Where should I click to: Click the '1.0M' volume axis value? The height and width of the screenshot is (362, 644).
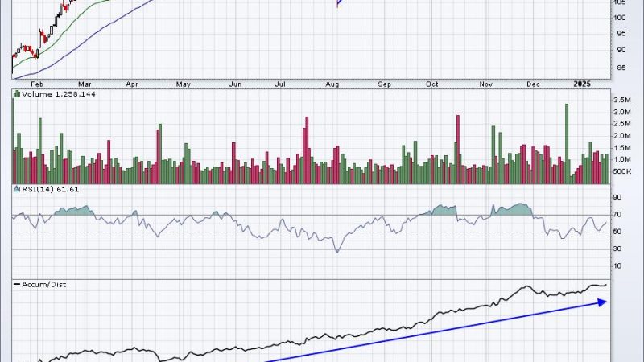point(622,159)
